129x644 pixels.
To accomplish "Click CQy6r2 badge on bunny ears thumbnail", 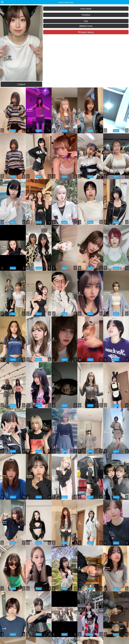I will pyautogui.click(x=116, y=406).
